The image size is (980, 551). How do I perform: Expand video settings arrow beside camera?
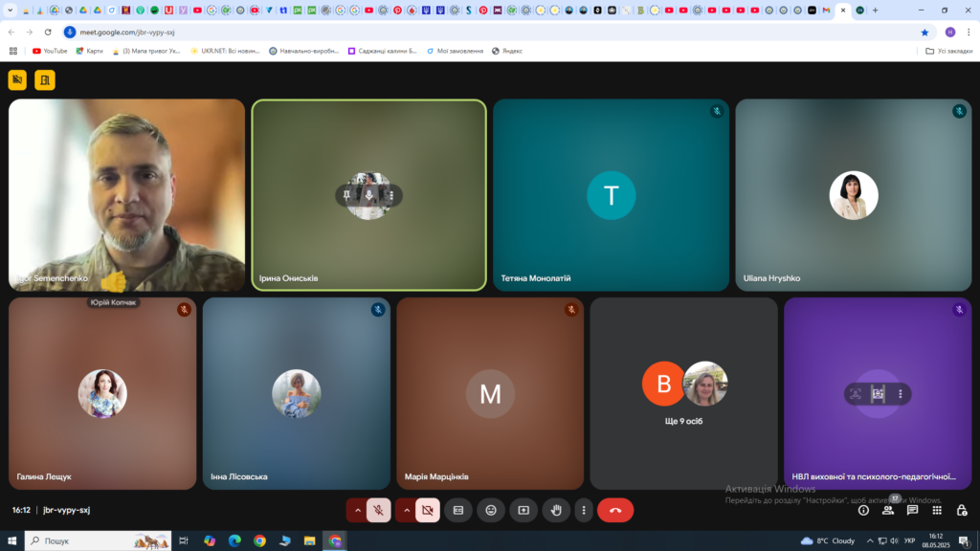tap(406, 511)
